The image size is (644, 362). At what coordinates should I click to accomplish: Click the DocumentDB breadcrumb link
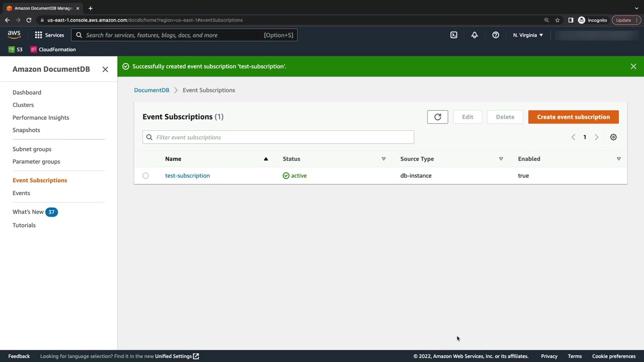151,90
